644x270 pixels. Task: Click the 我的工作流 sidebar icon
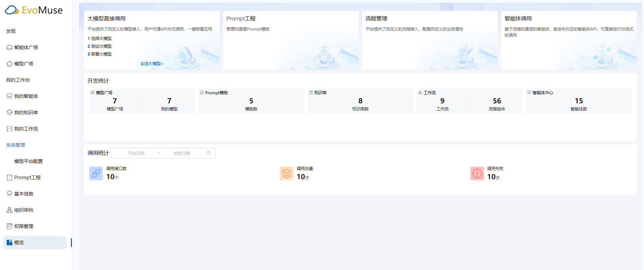click(9, 129)
